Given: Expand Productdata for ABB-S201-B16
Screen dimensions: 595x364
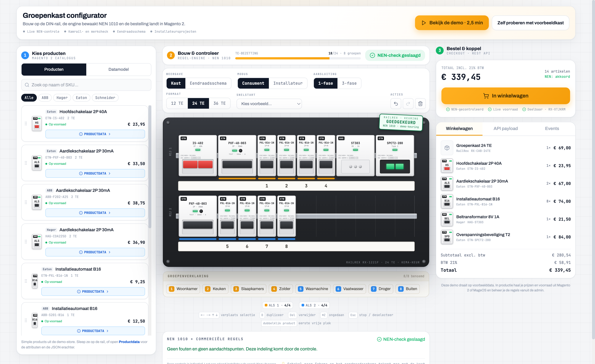Looking at the screenshot, I should point(93,331).
